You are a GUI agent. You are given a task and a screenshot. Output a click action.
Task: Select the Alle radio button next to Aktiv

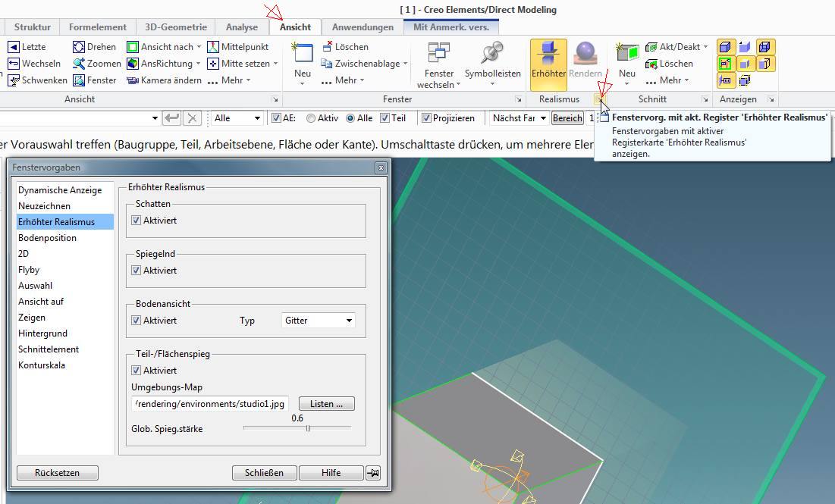pos(350,118)
